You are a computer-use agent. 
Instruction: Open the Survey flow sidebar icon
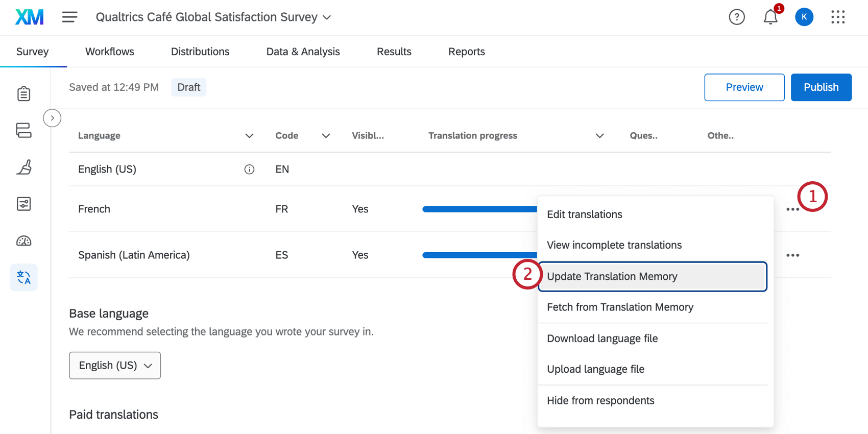(24, 130)
